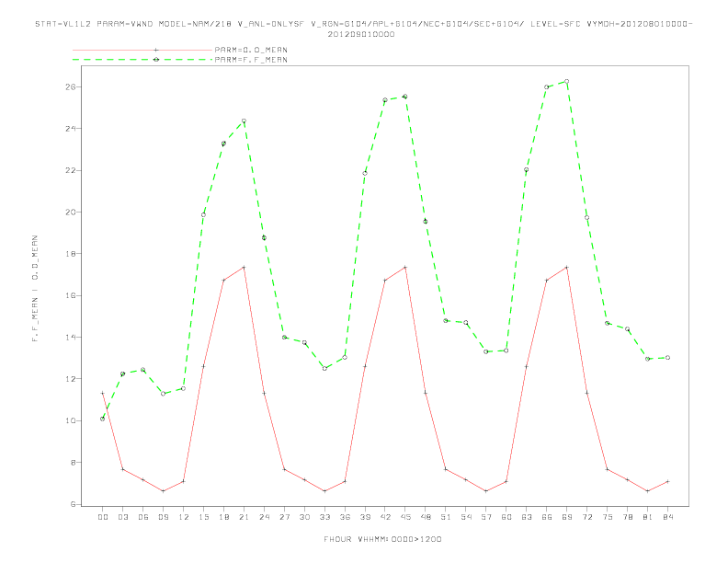Click y-axis tick label 6
728x563 pixels.
tap(73, 504)
